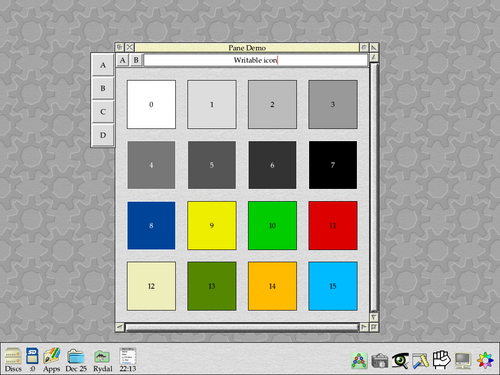This screenshot has height=375, width=500.
Task: Pick the yellow colour square 9
Action: pos(212,225)
